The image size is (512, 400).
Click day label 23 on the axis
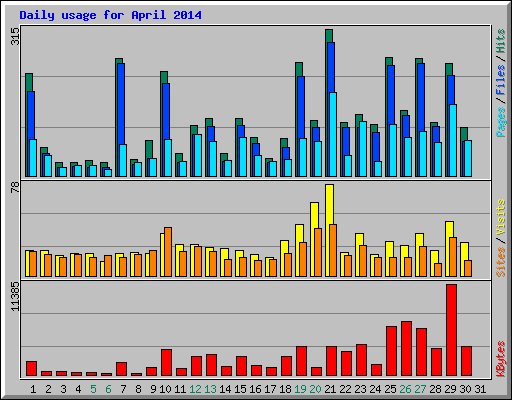(360, 389)
